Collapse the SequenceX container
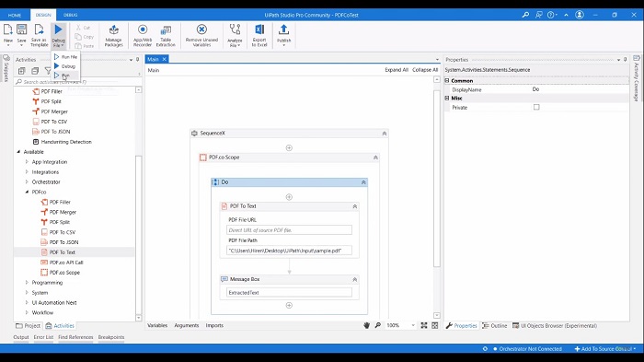 tap(385, 134)
